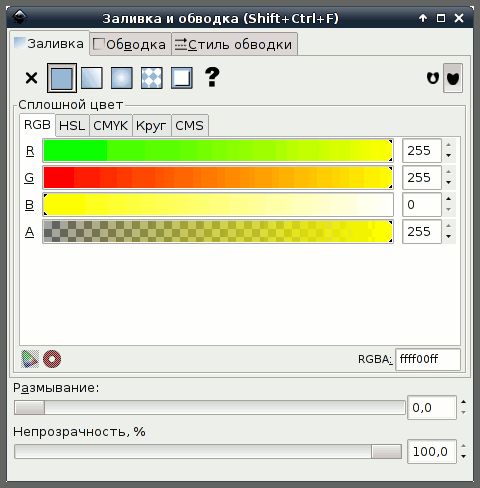The height and width of the screenshot is (488, 480).
Task: Open the color managed icon near RGBA
Action: click(30, 359)
